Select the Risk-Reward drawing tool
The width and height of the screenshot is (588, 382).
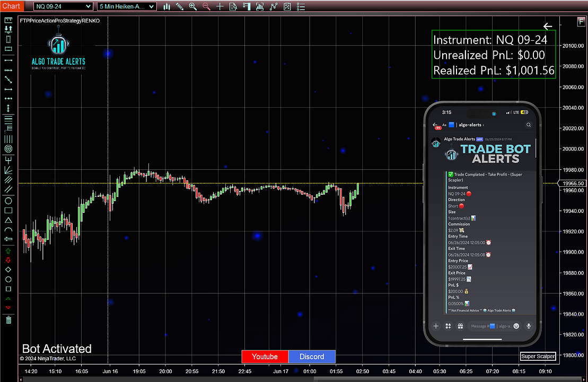tap(8, 29)
